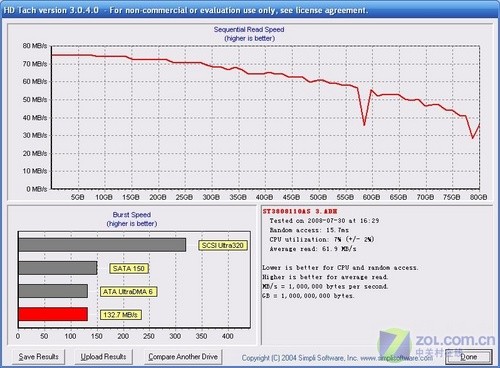
Task: Click the sharp read speed dip near 60GB
Action: 364,124
